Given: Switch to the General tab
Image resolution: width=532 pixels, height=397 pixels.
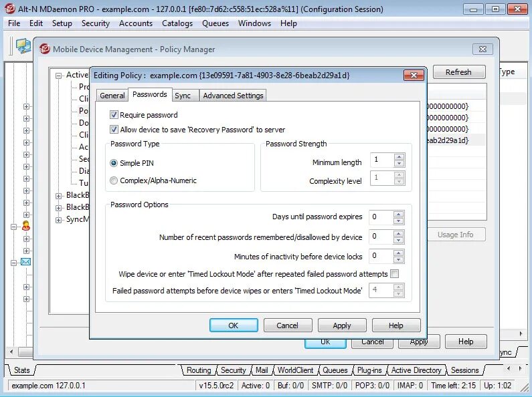Looking at the screenshot, I should coord(112,96).
